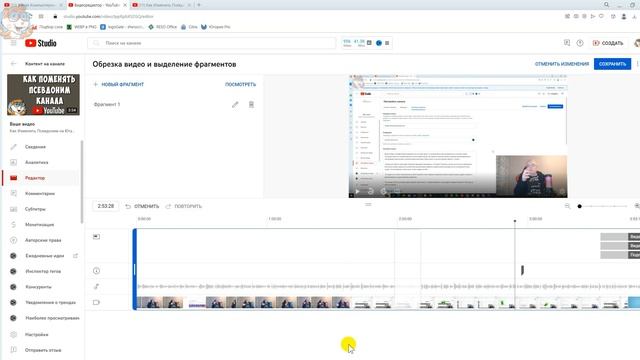Click the editor three-dot options menu

coord(638,64)
